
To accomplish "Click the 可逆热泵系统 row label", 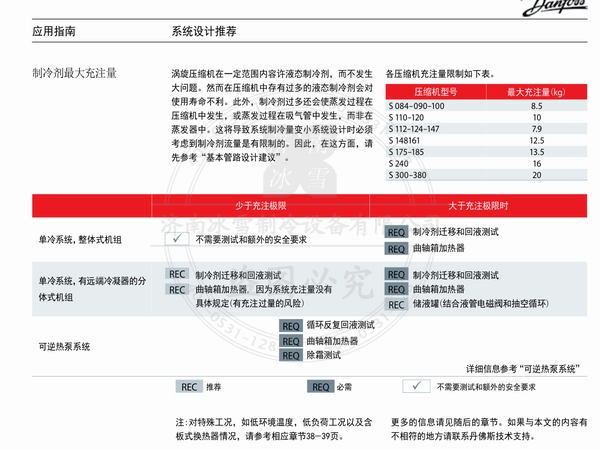I will (x=62, y=346).
